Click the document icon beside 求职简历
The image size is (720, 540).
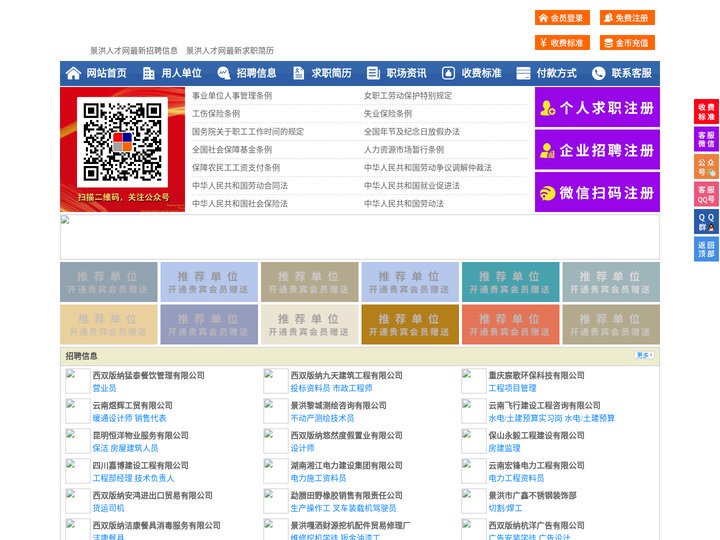[298, 73]
